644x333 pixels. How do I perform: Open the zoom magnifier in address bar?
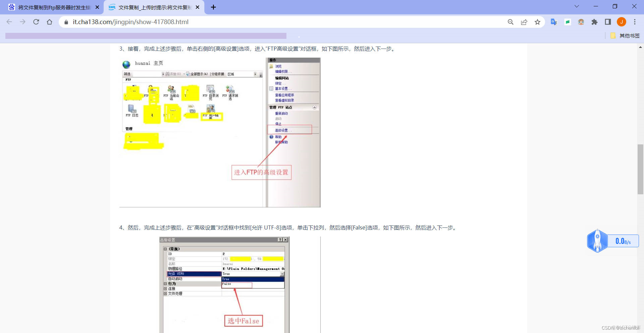tap(511, 22)
